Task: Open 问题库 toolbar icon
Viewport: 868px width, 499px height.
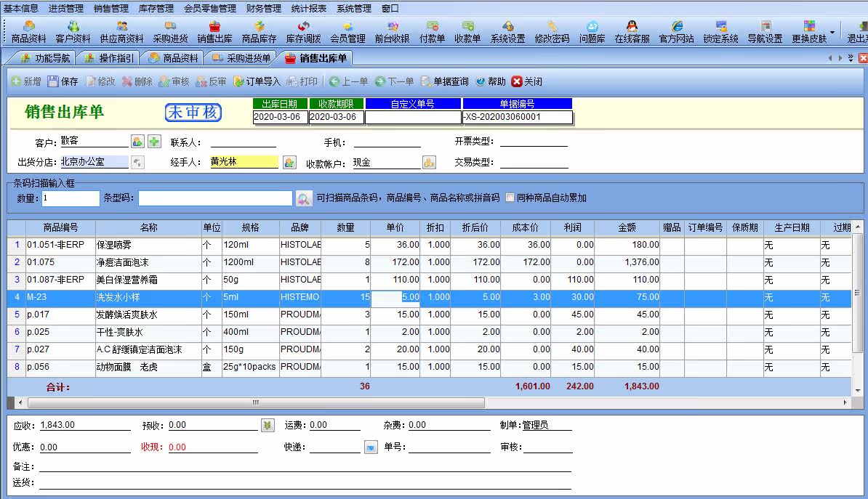Action: click(x=592, y=32)
